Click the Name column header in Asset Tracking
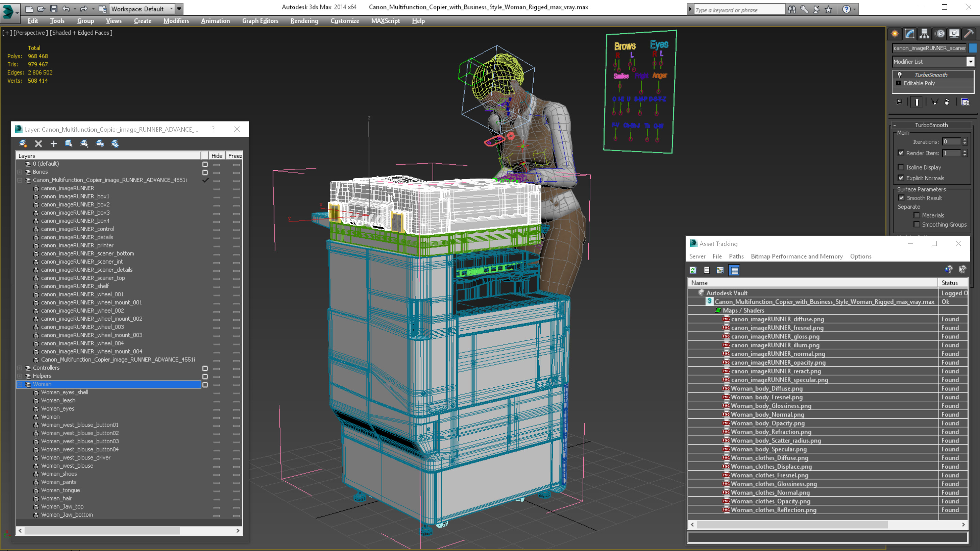The width and height of the screenshot is (980, 551). 813,283
